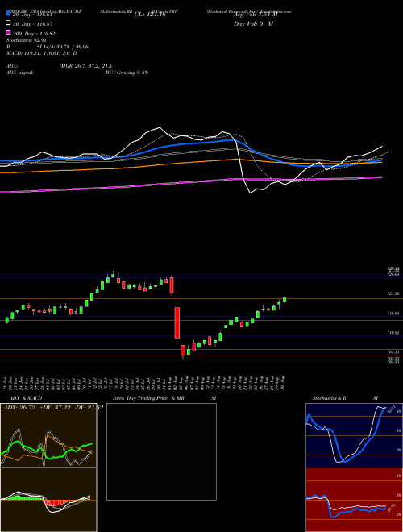Click the large red candlestick at the gap down
The height and width of the screenshot is (532, 403).
(177, 322)
